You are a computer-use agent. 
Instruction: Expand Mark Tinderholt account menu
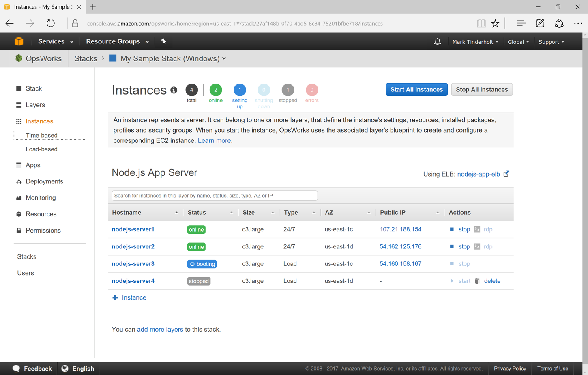[x=475, y=42]
